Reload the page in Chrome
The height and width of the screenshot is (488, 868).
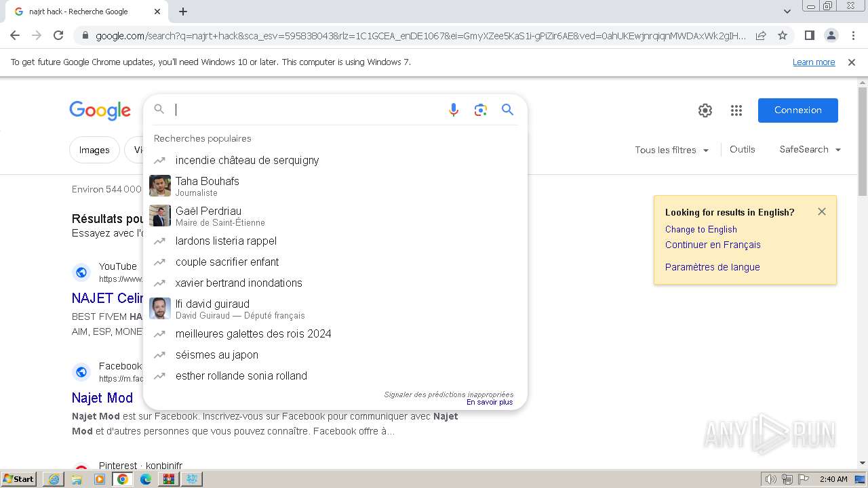58,35
